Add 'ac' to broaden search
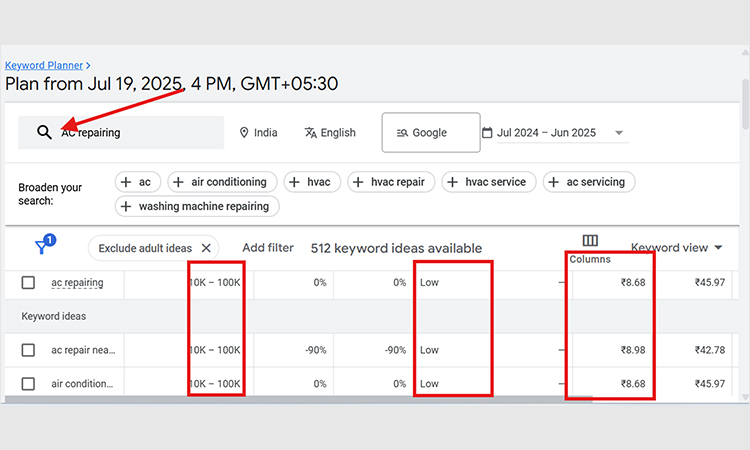Image resolution: width=750 pixels, height=450 pixels. (x=138, y=182)
